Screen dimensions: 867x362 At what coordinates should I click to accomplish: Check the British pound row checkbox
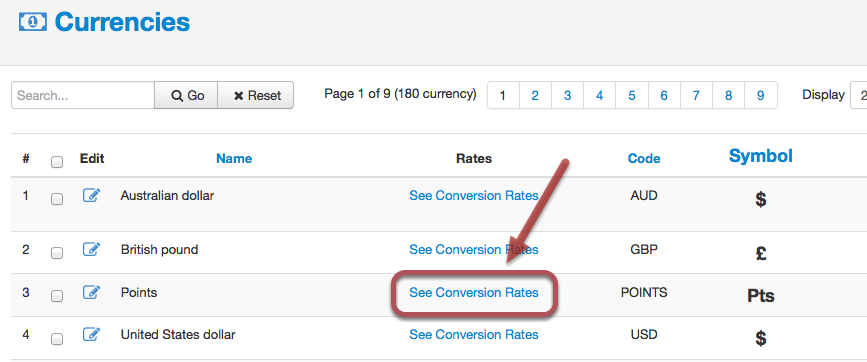[56, 253]
